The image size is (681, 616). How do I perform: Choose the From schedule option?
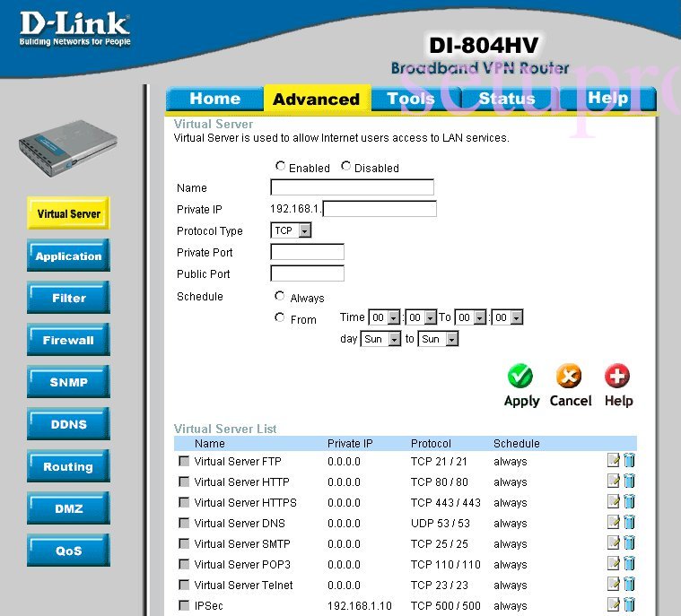(280, 317)
